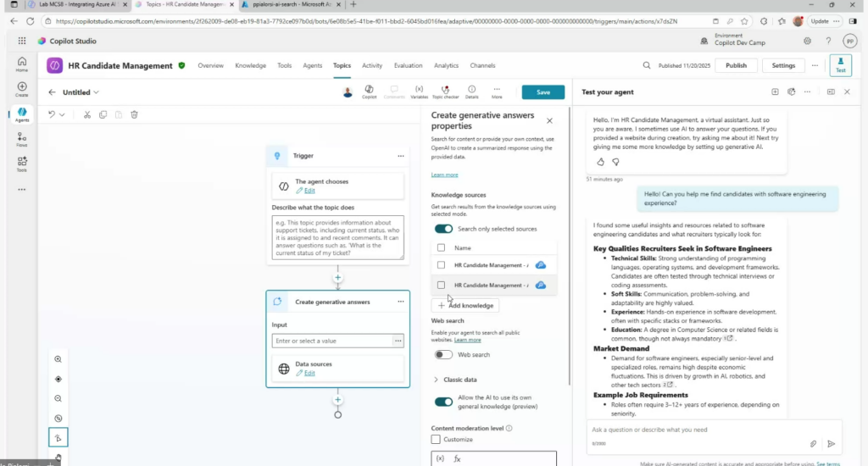Give thumbs down to greeting message
This screenshot has height=466, width=868.
615,162
